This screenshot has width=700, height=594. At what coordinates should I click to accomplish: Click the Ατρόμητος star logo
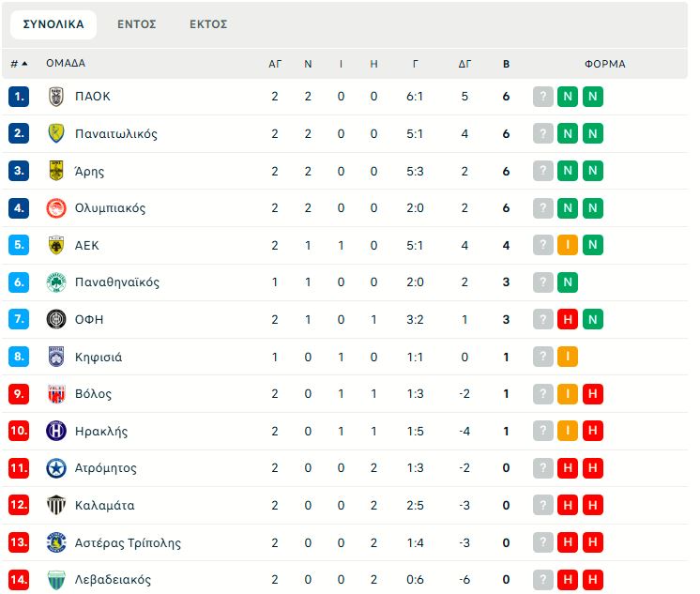pos(56,468)
